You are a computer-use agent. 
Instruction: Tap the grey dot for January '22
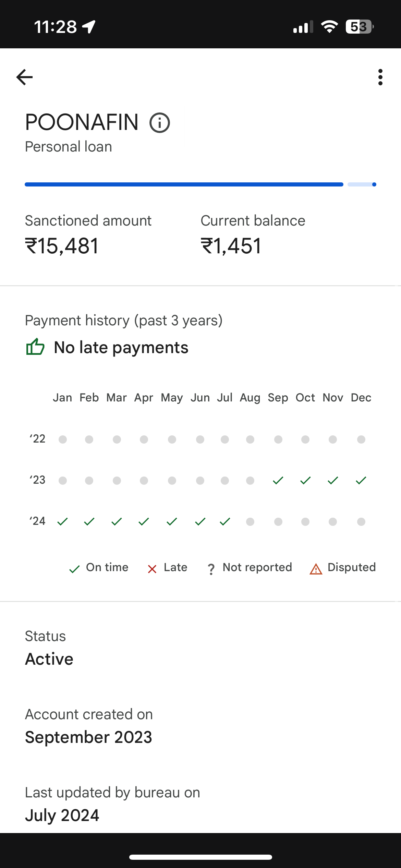62,439
